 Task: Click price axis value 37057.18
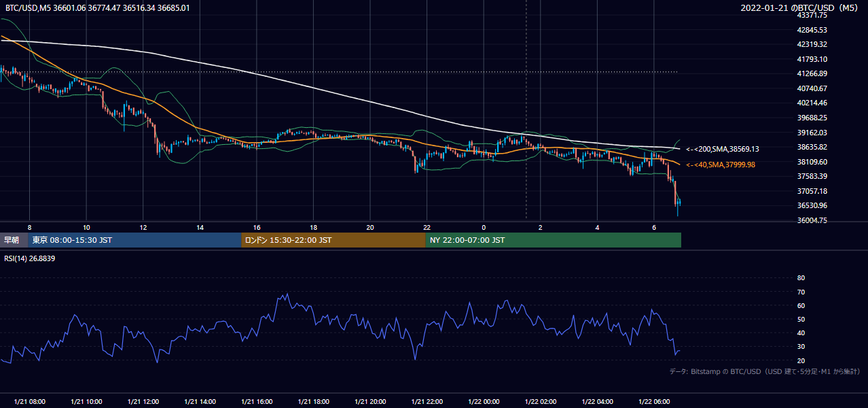[812, 191]
